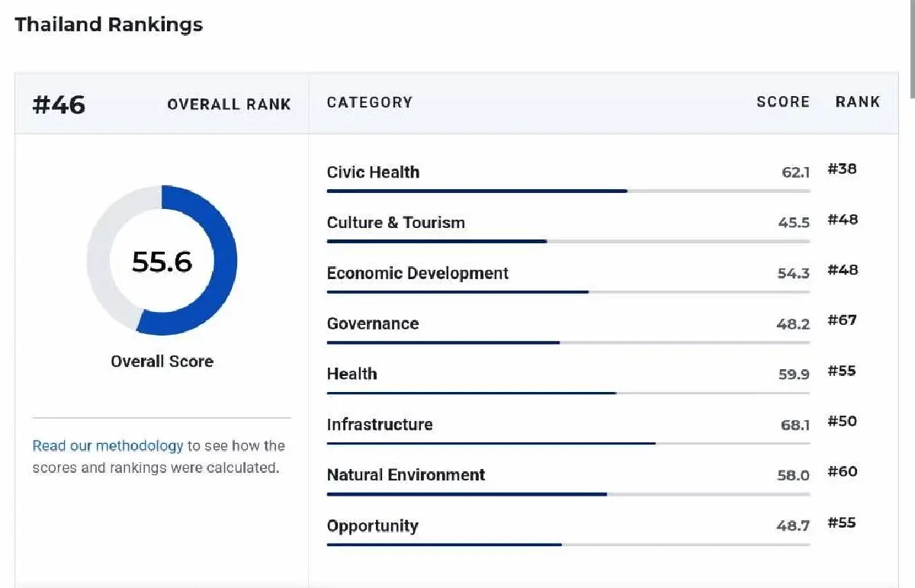
Task: Click the Natural Environment category label
Action: click(x=406, y=474)
